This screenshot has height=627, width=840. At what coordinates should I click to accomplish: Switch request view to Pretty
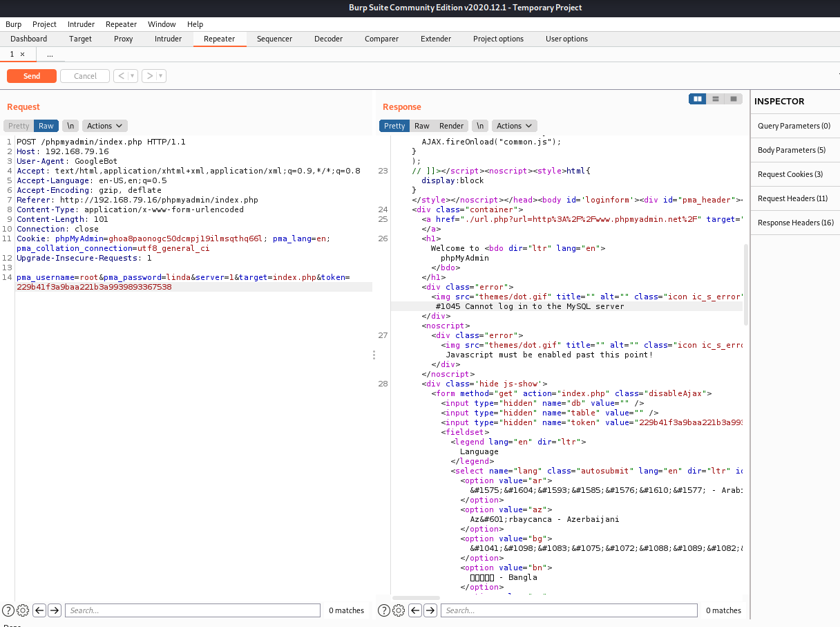19,126
